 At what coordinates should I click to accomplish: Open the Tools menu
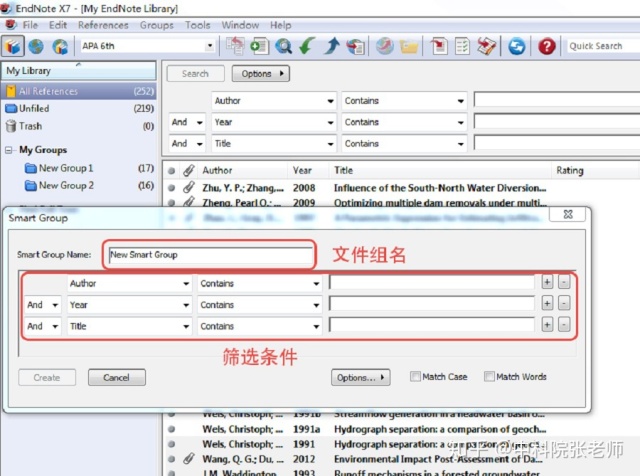[198, 25]
